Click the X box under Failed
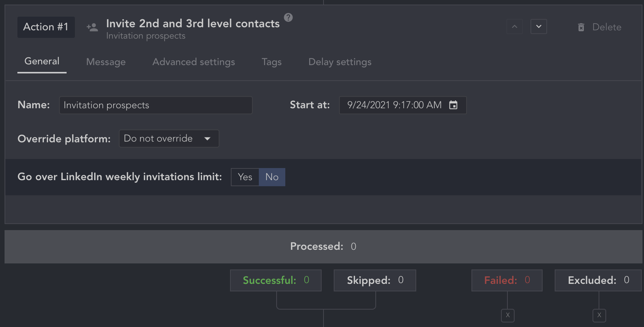 click(x=508, y=315)
